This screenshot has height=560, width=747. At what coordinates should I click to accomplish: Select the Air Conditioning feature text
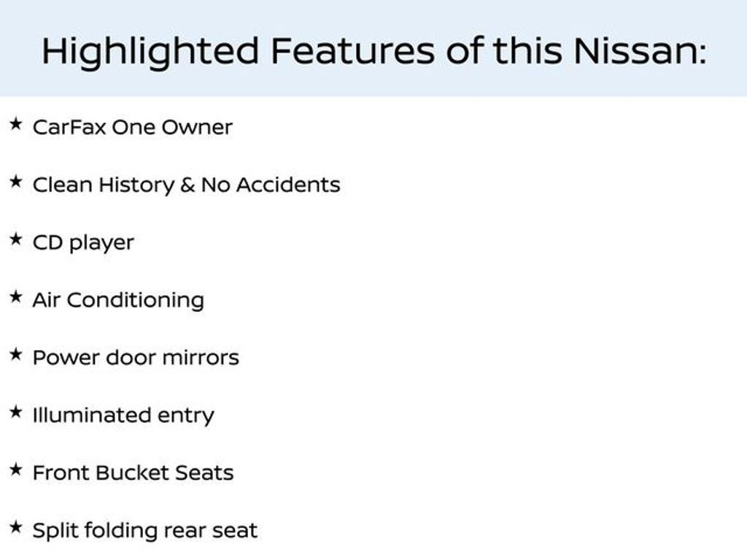pos(118,301)
